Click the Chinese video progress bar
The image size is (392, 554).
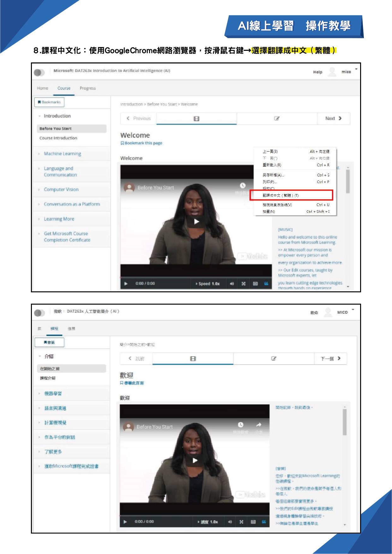tap(195, 516)
